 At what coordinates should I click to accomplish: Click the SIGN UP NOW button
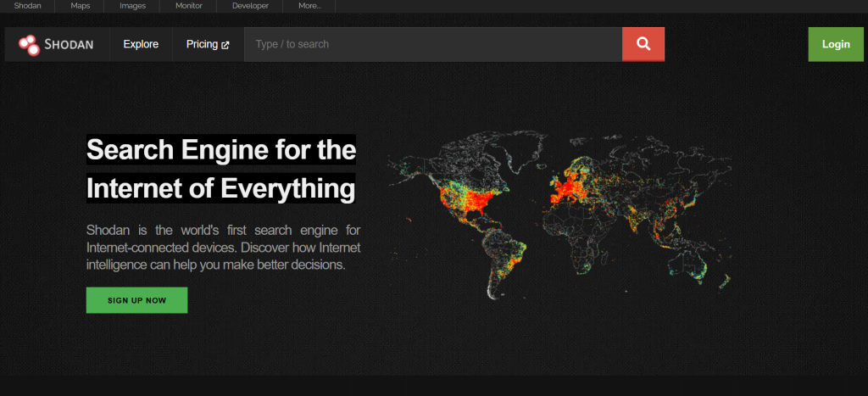coord(136,300)
